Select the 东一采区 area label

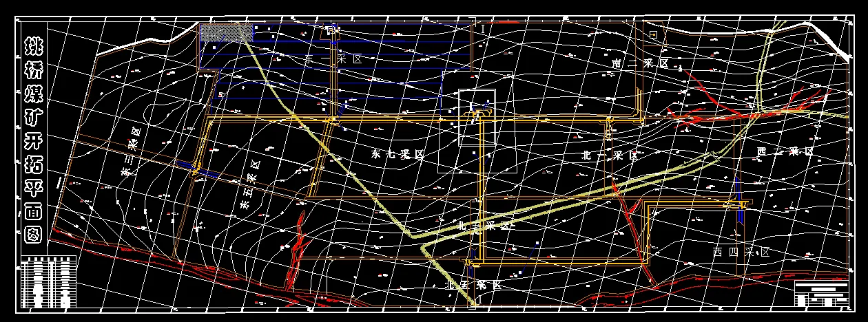coord(334,60)
